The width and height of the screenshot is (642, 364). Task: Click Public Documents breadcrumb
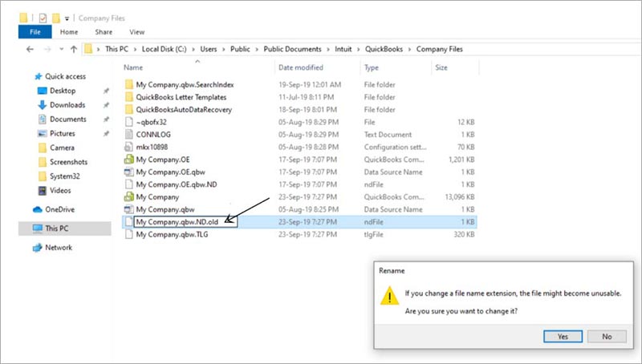(x=292, y=49)
